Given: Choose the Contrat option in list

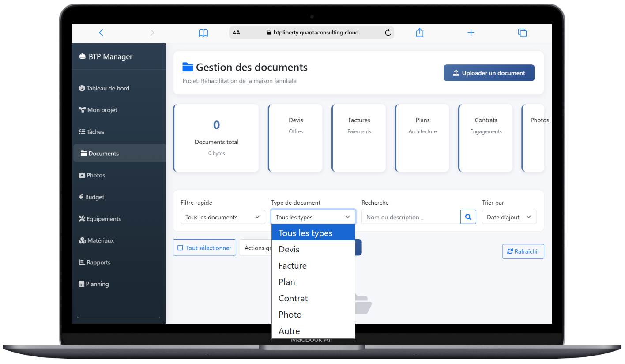Looking at the screenshot, I should [x=293, y=298].
